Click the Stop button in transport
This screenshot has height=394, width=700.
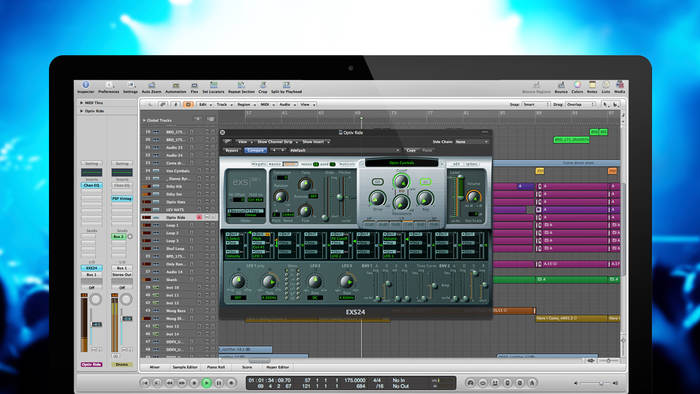coord(194,382)
